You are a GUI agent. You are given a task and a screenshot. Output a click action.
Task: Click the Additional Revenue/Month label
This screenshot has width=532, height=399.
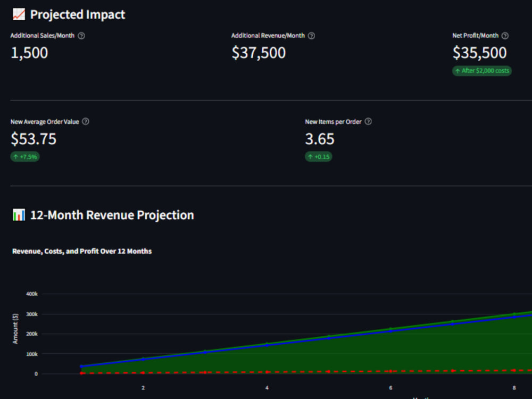268,36
